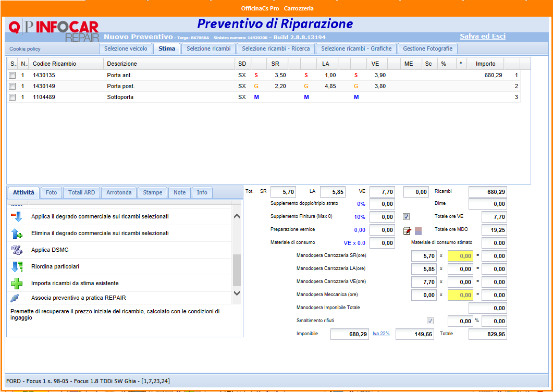
Task: Click the sort arrow icon beside Riordina particolari
Action: (x=17, y=266)
